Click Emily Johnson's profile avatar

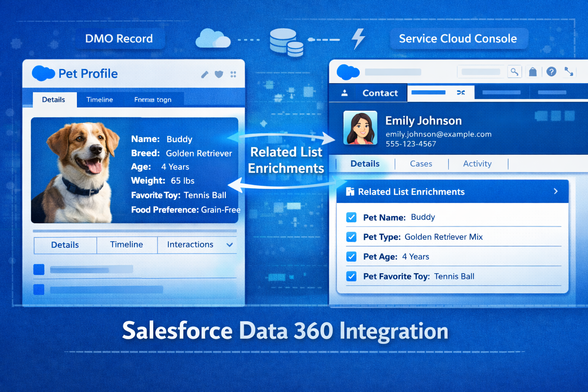360,127
